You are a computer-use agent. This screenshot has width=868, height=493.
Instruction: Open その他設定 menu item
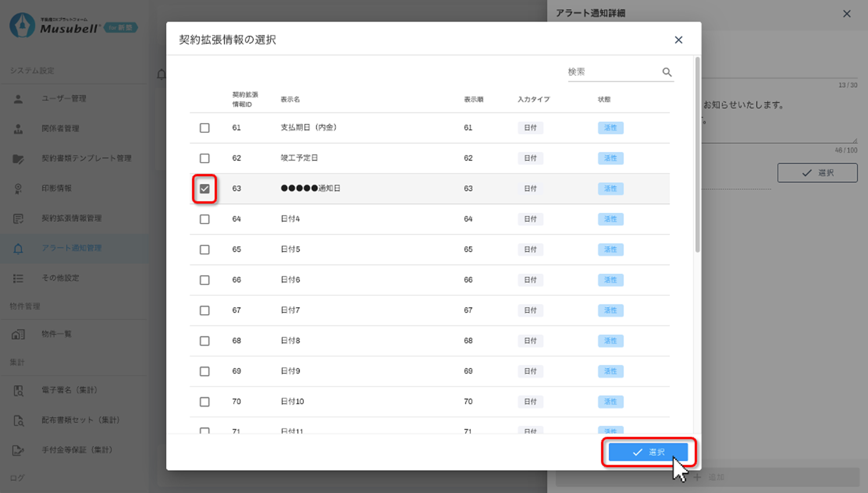pos(60,278)
